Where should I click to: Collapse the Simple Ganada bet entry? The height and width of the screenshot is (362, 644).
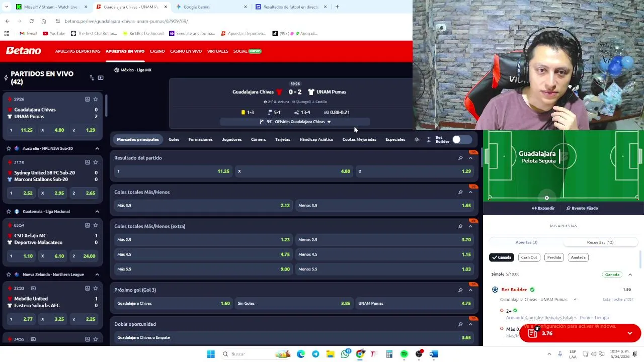(630, 275)
